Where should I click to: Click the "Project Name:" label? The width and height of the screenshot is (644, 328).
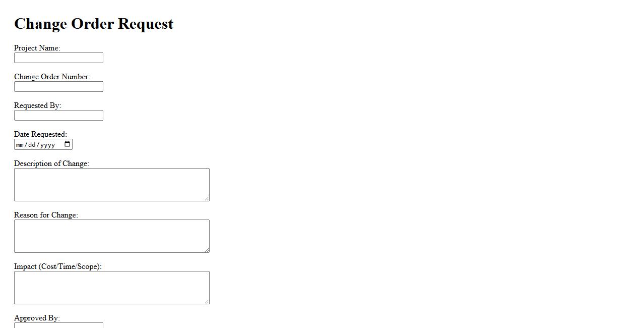(37, 48)
